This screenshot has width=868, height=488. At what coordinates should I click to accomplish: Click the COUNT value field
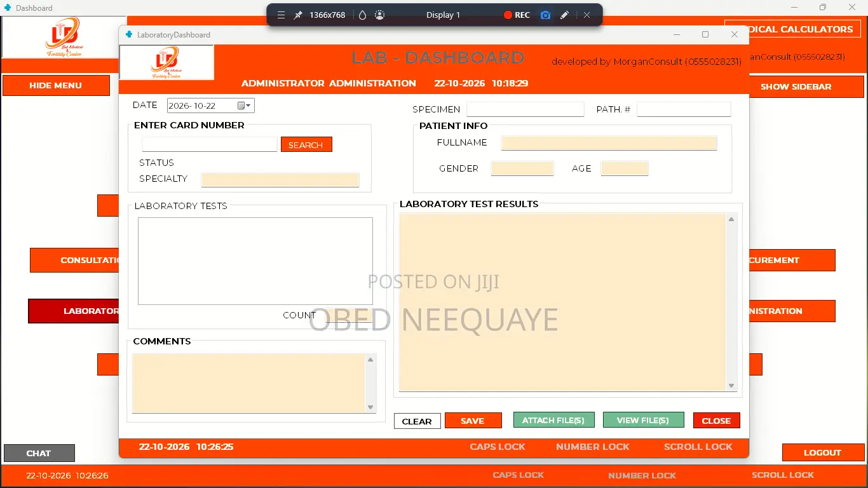coord(348,315)
